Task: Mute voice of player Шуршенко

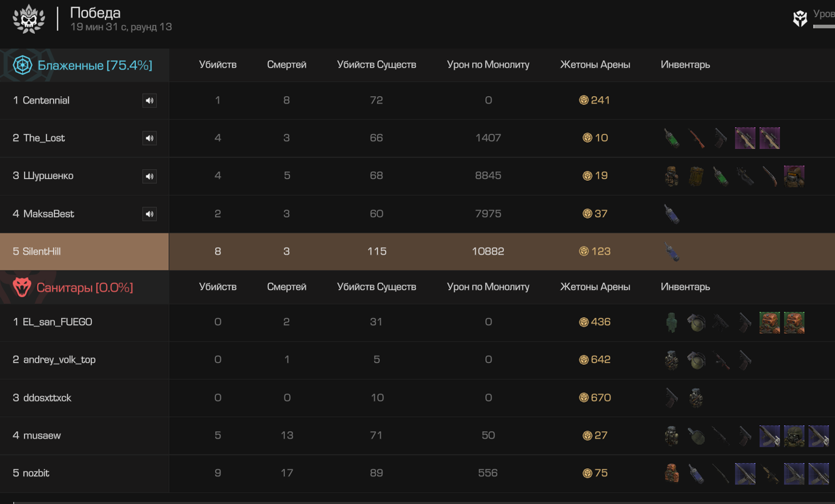Action: [150, 176]
